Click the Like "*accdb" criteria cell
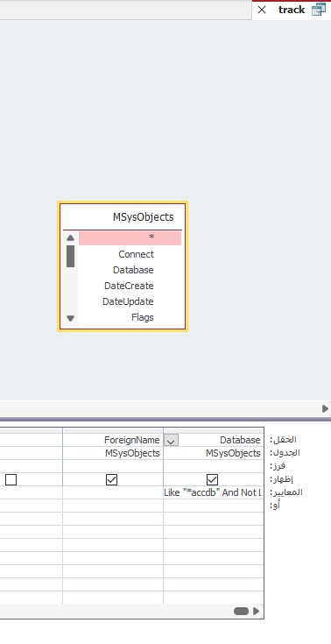This screenshot has width=331, height=644. coord(213,492)
